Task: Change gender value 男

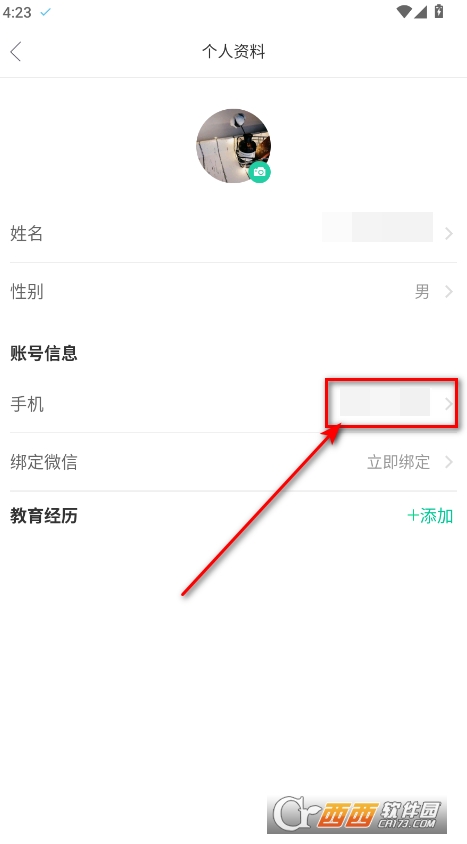Action: point(422,292)
